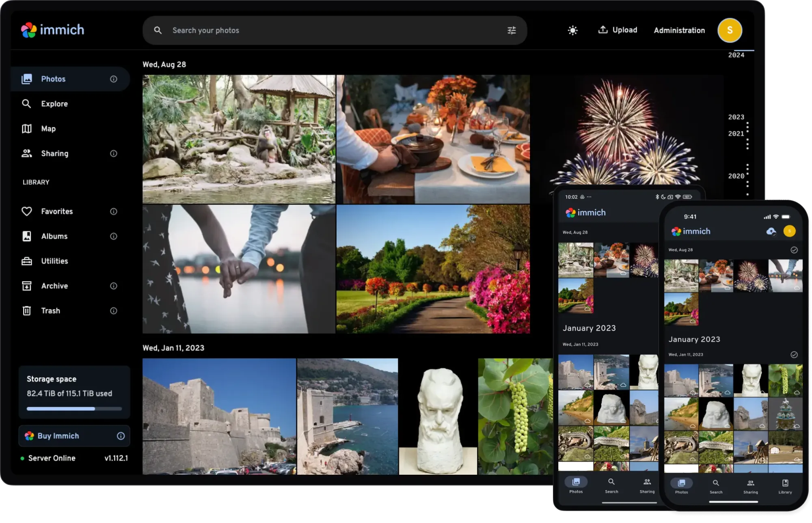Click the Utilities toolbox icon

click(x=27, y=261)
